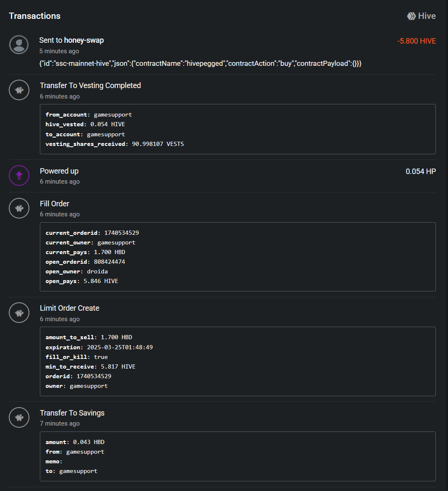The width and height of the screenshot is (448, 491).
Task: Click the Fill Order piggy bank icon
Action: tap(19, 208)
